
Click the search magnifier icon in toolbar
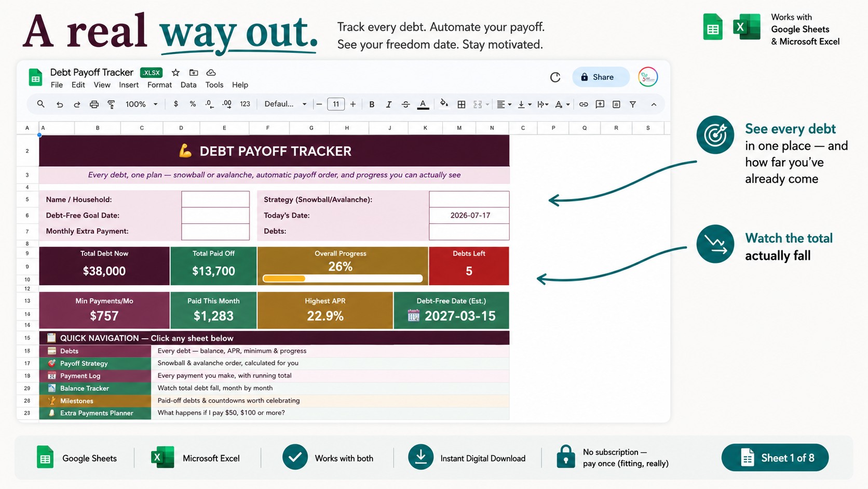pos(40,104)
